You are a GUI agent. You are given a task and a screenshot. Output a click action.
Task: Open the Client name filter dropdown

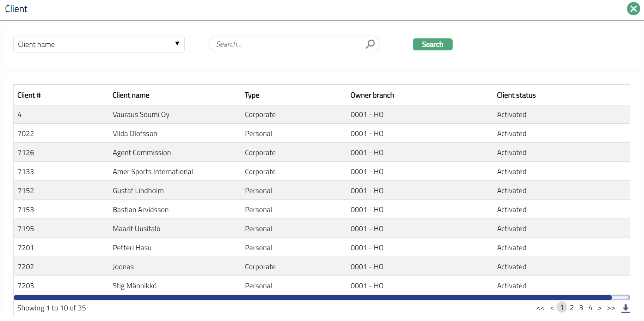click(99, 44)
